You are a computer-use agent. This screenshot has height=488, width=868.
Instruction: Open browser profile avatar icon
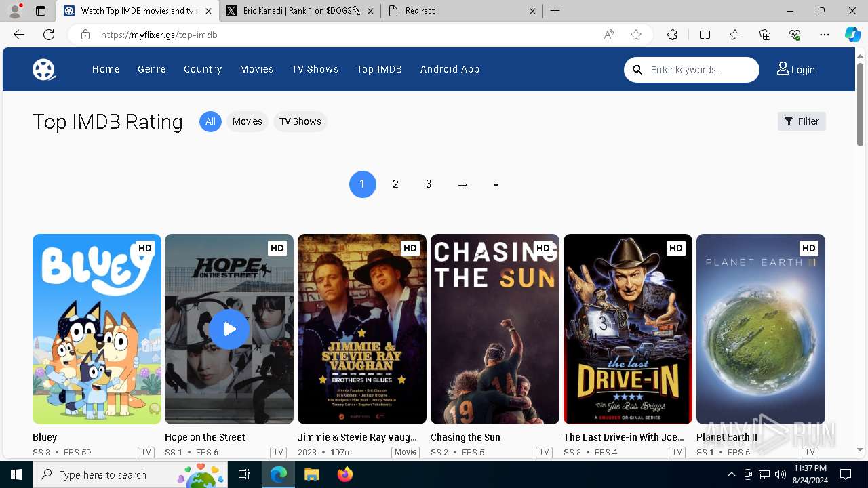15,11
